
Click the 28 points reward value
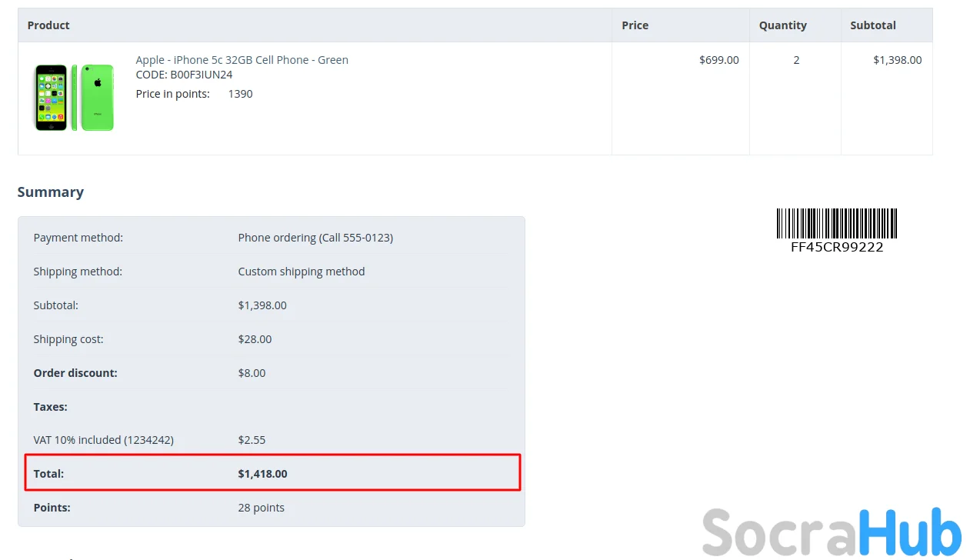[261, 508]
